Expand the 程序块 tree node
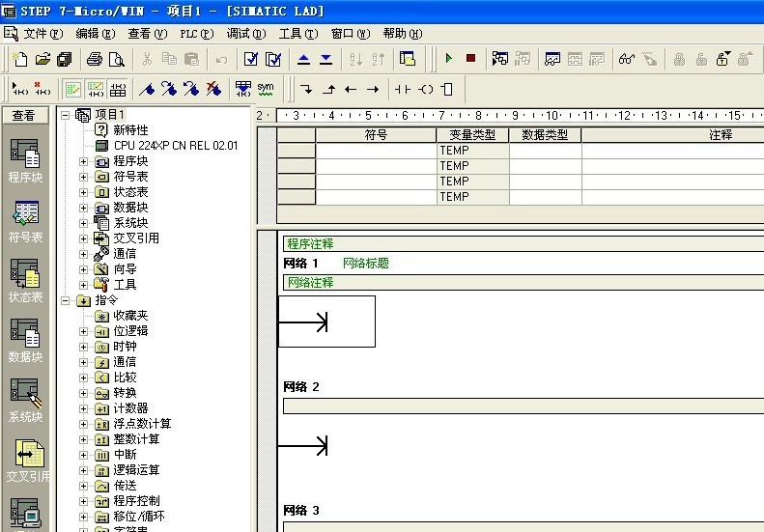Image resolution: width=764 pixels, height=532 pixels. tap(83, 161)
